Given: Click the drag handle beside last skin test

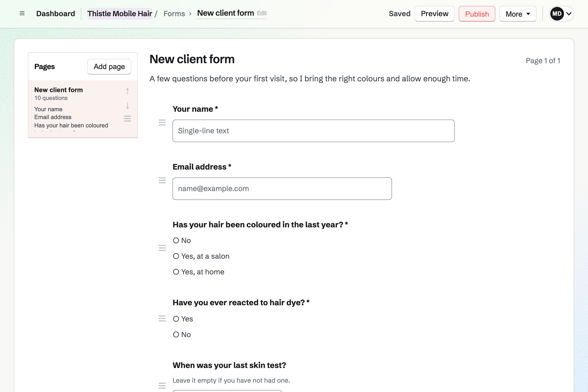Looking at the screenshot, I should tap(162, 385).
